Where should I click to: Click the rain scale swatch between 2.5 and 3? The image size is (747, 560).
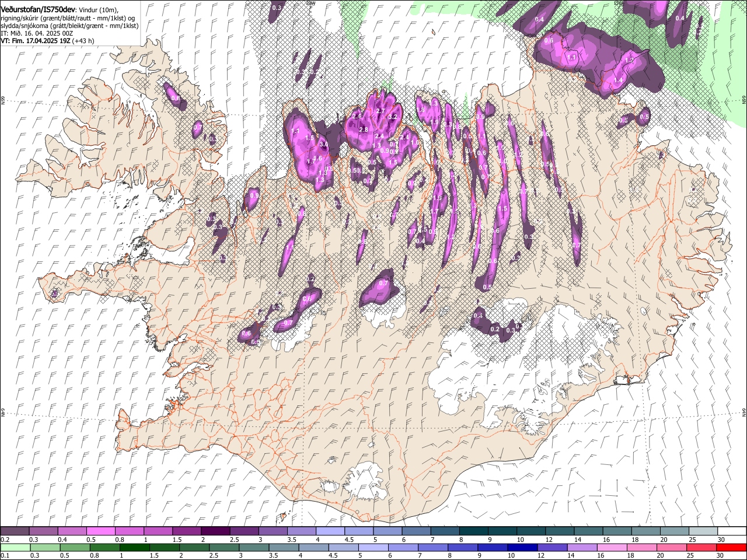225,547
